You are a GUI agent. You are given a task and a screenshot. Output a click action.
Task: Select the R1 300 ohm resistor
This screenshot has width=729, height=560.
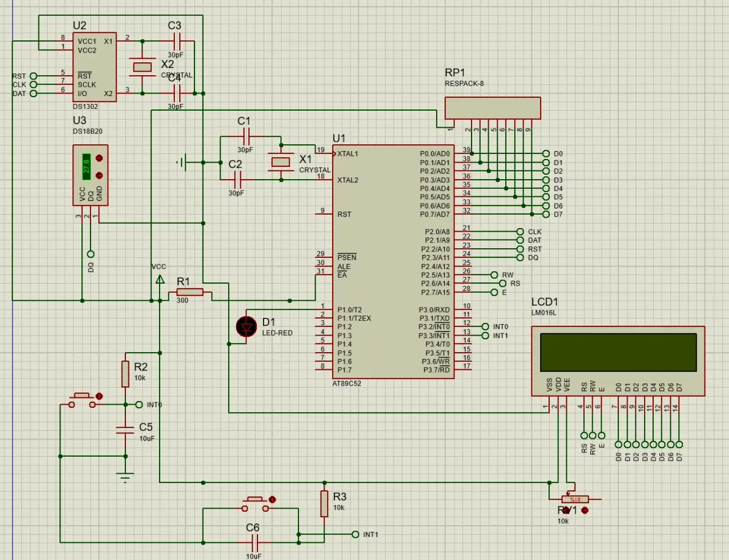point(190,293)
